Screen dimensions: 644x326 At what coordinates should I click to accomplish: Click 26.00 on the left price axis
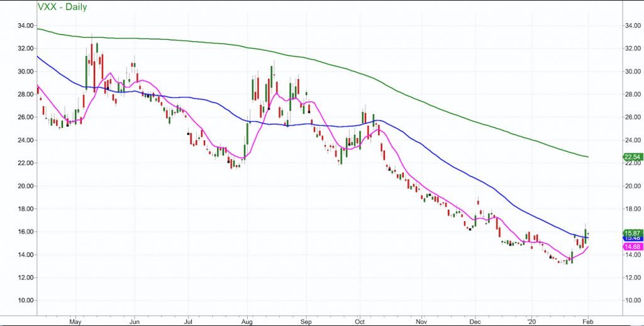25,117
